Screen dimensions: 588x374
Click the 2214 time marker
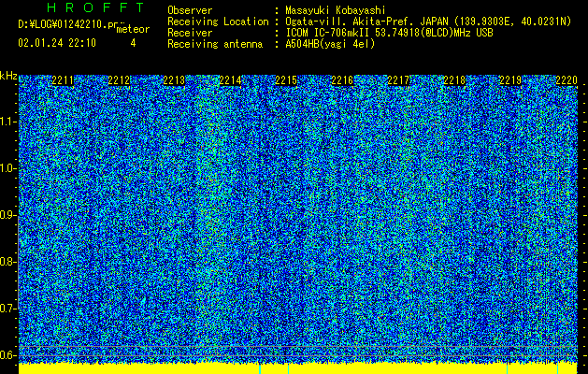[x=230, y=80]
